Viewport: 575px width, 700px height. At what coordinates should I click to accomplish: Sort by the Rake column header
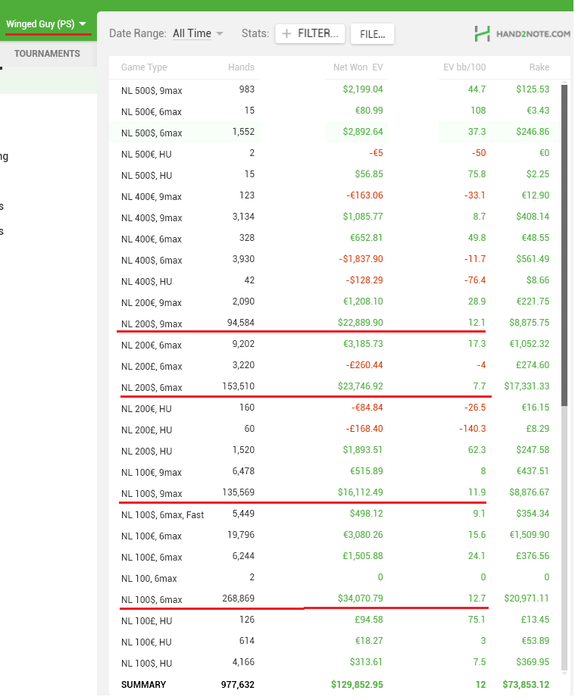pyautogui.click(x=539, y=67)
